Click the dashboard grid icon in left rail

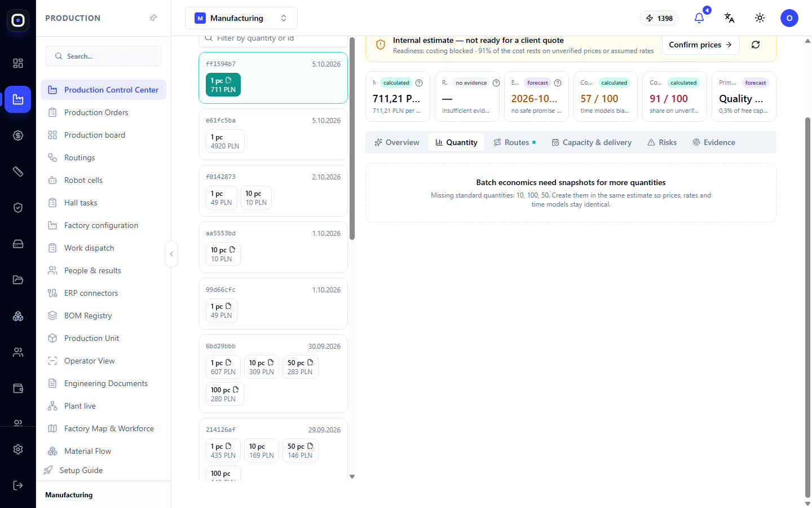click(x=18, y=63)
